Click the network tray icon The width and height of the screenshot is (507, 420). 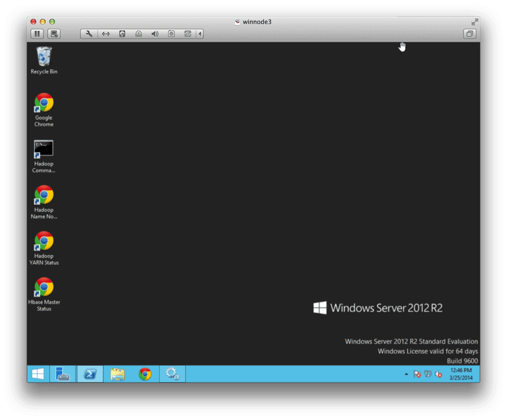[x=428, y=374]
